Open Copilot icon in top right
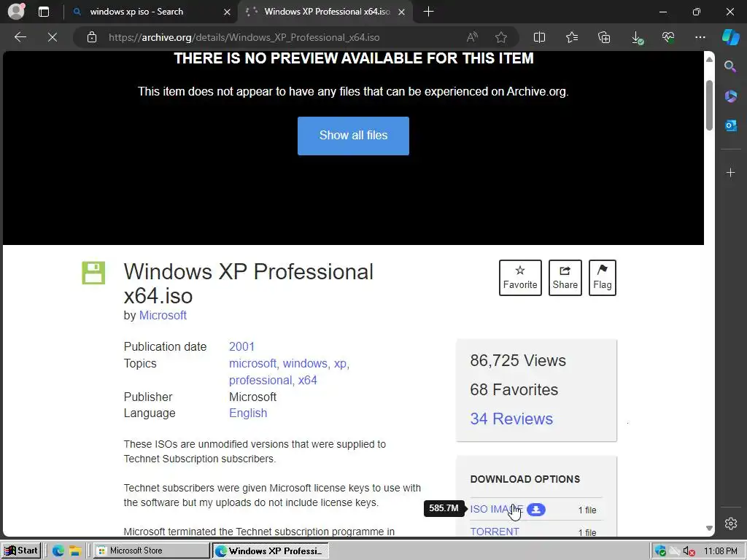 tap(730, 37)
